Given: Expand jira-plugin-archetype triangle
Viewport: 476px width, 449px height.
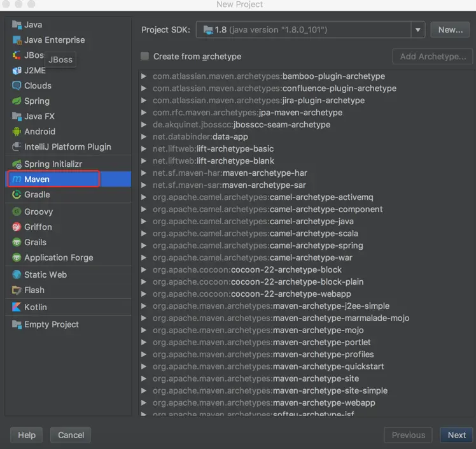Looking at the screenshot, I should click(144, 101).
